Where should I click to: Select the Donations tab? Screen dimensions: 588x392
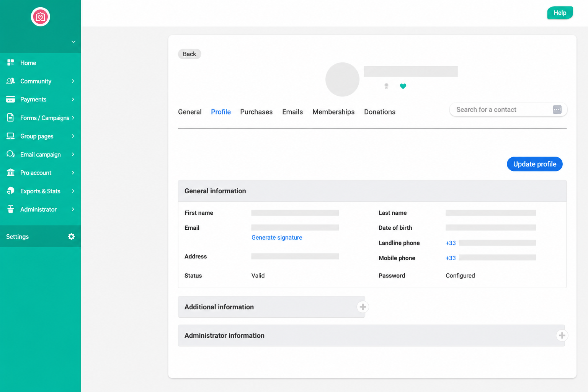(x=380, y=112)
